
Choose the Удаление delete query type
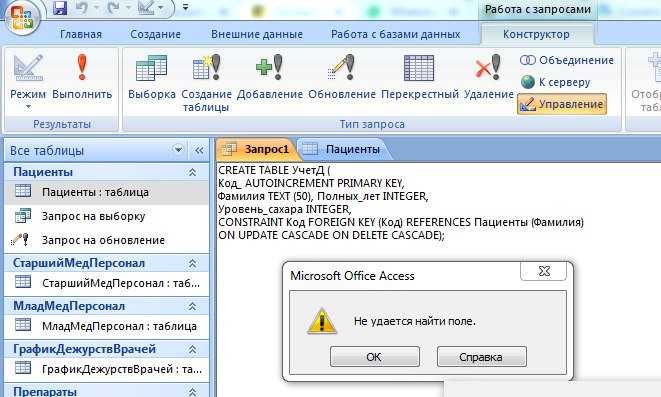[x=489, y=77]
